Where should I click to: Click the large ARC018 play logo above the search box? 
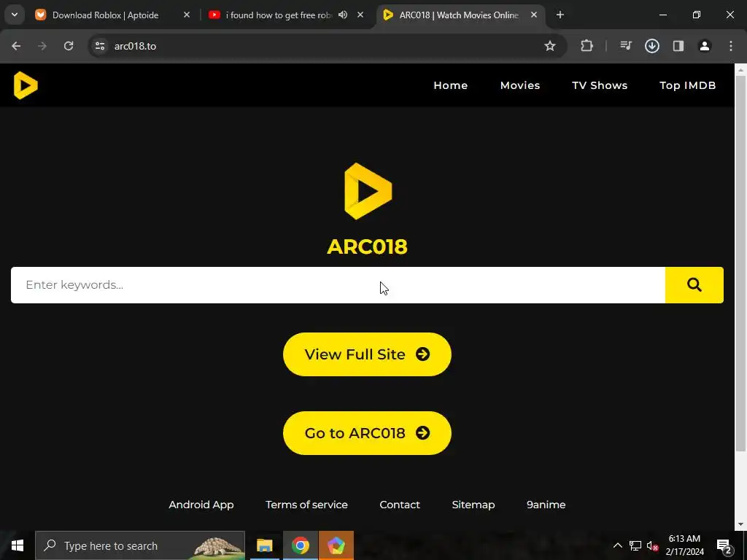pos(368,191)
